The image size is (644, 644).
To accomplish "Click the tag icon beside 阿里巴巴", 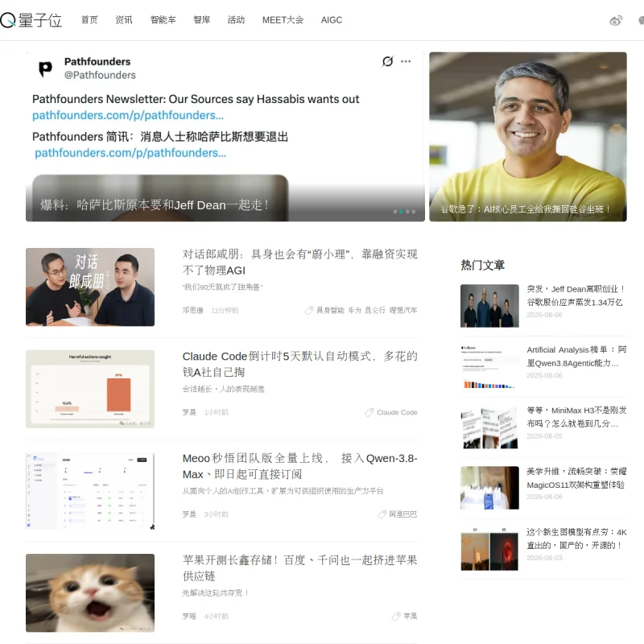I will coord(382,514).
